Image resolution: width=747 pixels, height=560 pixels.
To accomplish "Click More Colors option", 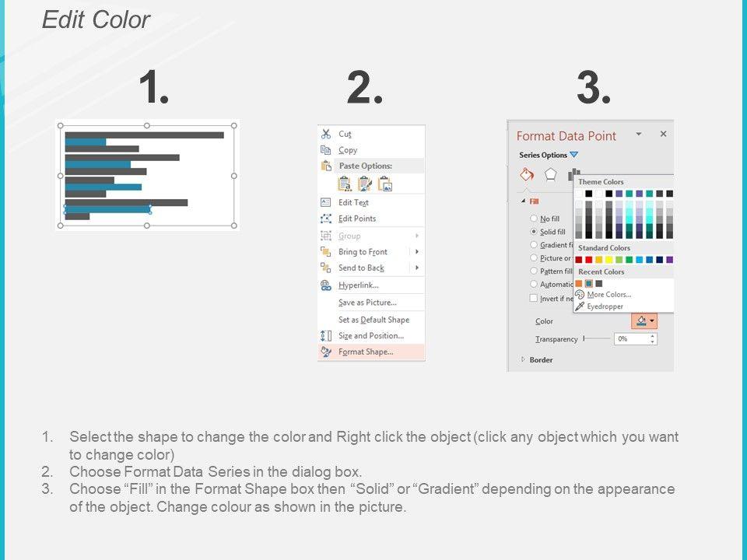I will tap(608, 295).
